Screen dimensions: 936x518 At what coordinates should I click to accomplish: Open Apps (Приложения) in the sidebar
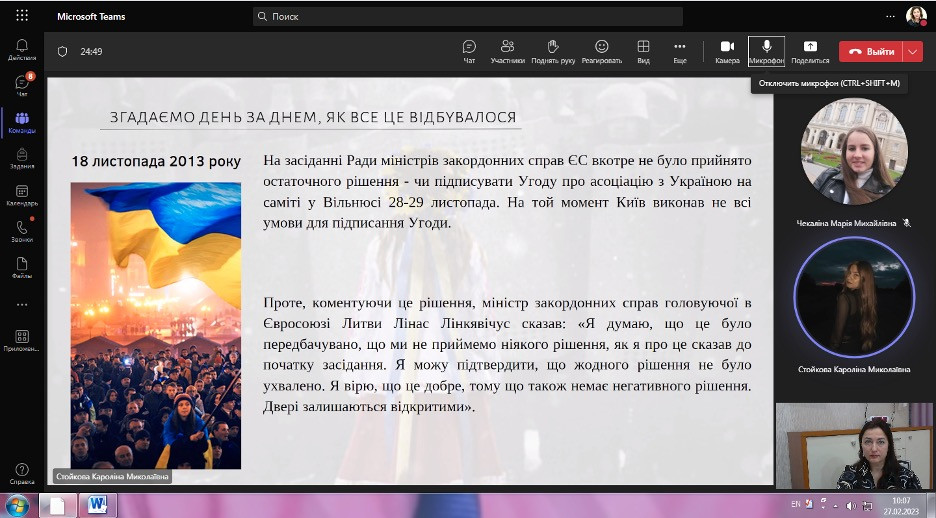coord(22,341)
